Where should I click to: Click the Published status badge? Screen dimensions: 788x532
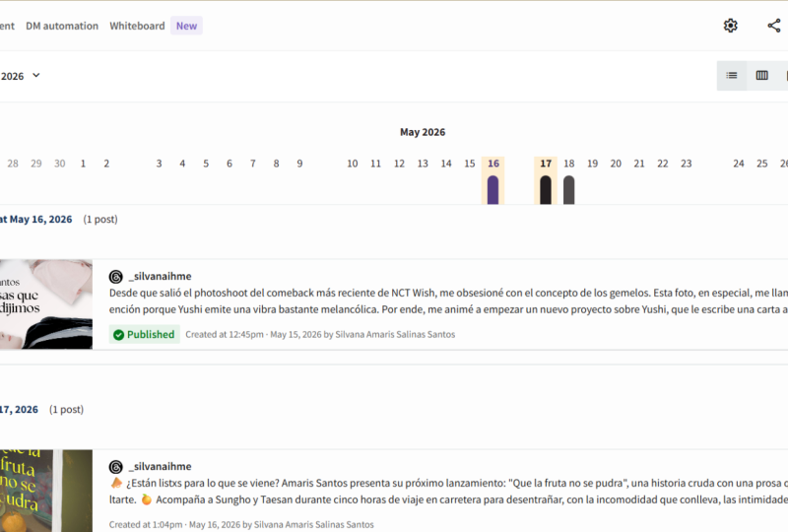click(x=144, y=334)
